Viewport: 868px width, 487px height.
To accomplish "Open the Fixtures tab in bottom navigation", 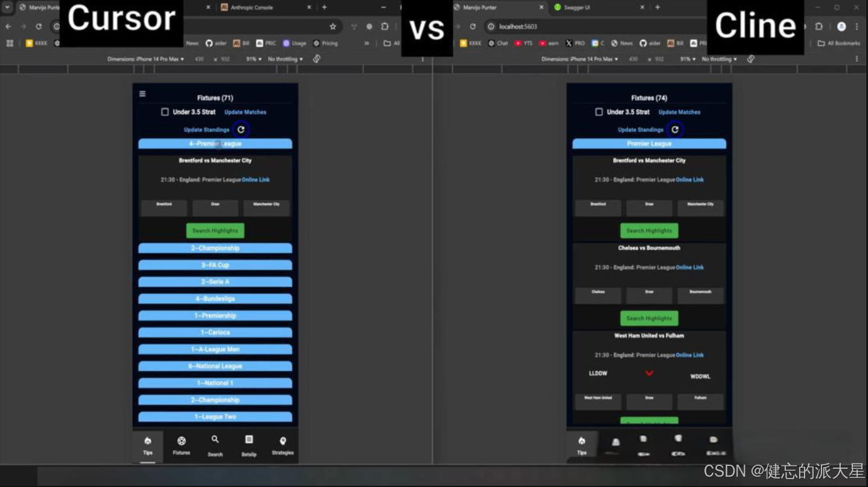I will coord(181,447).
